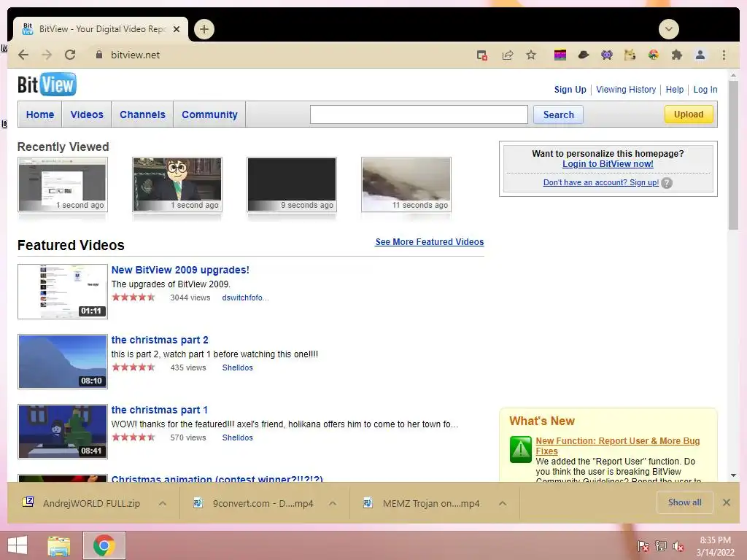Open the Chrome profile avatar
Viewport: 747px width, 560px height.
(700, 55)
